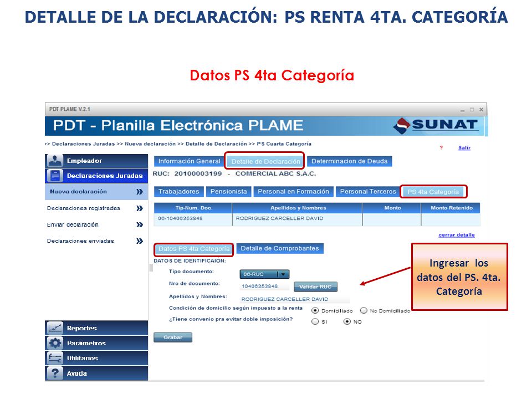Open the Parámetros menu
Screen dimensions: 532x399
click(x=96, y=343)
